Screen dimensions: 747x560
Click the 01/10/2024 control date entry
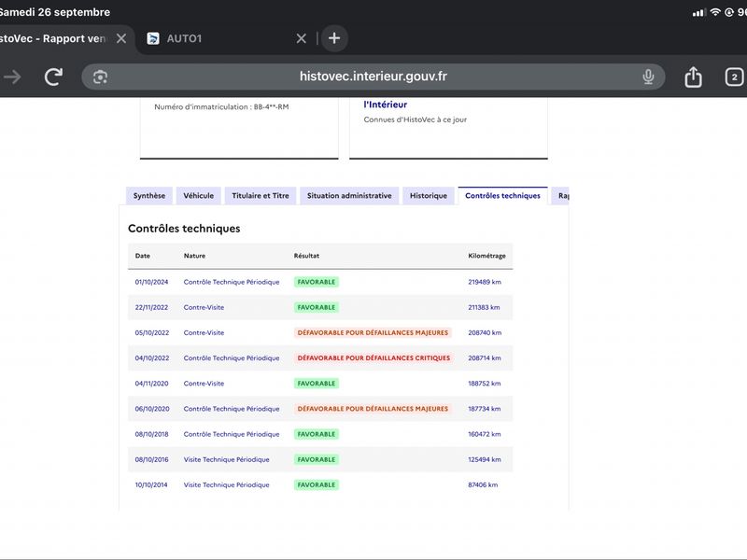pos(151,282)
